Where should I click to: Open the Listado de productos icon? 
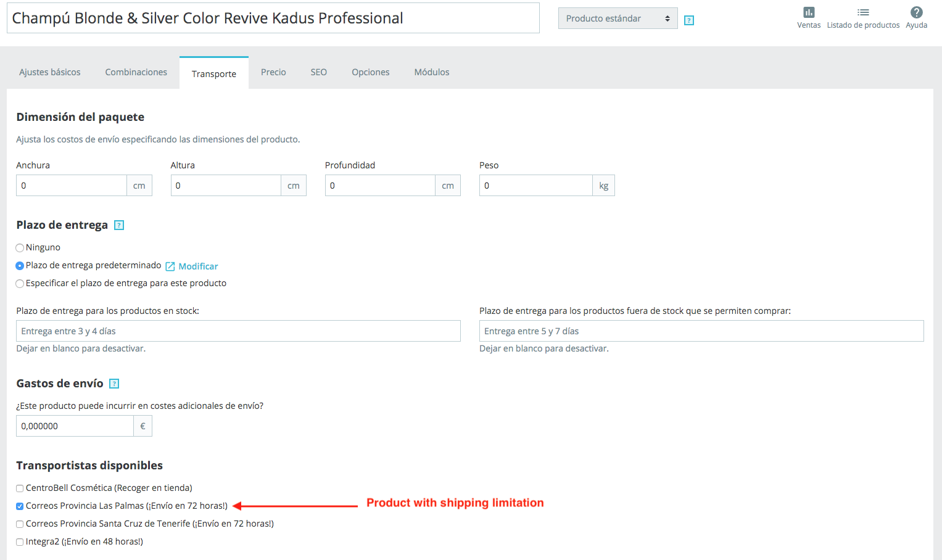[x=863, y=12]
